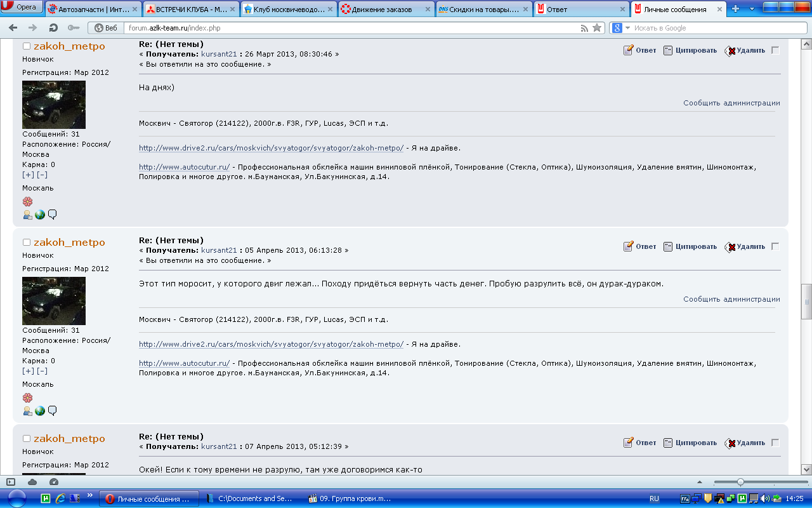Image resolution: width=812 pixels, height=508 pixels.
Task: Click 'Цитировать' for the 26 Март message
Action: click(690, 50)
